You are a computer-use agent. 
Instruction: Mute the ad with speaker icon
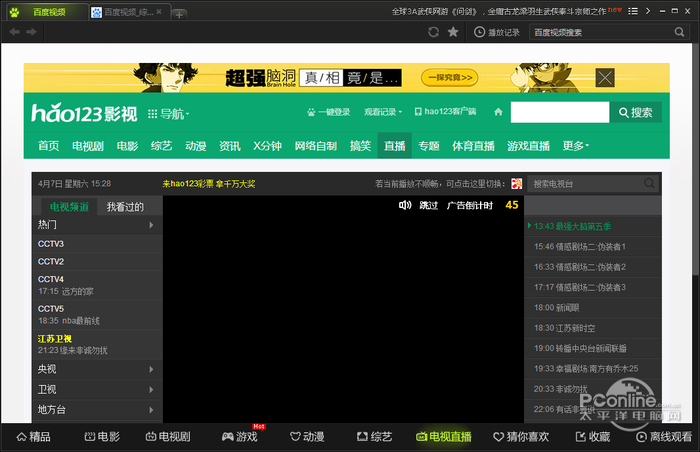pyautogui.click(x=404, y=205)
